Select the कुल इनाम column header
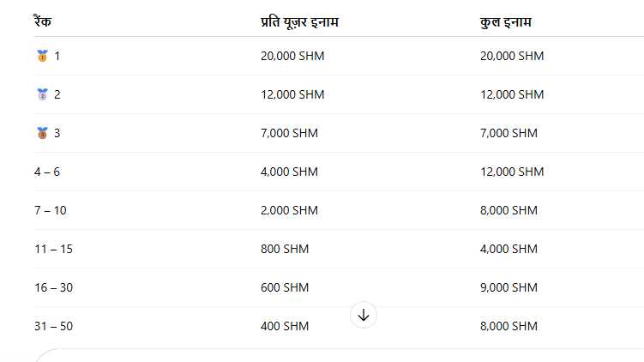 (x=506, y=21)
